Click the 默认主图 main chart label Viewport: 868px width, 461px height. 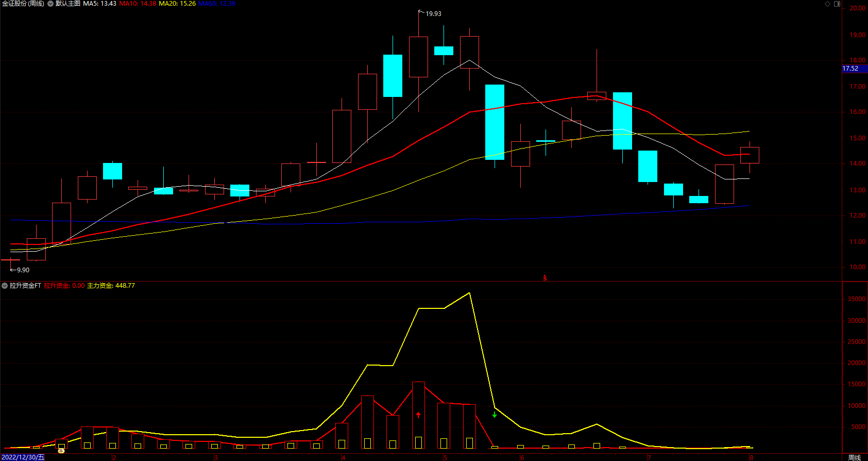68,4
